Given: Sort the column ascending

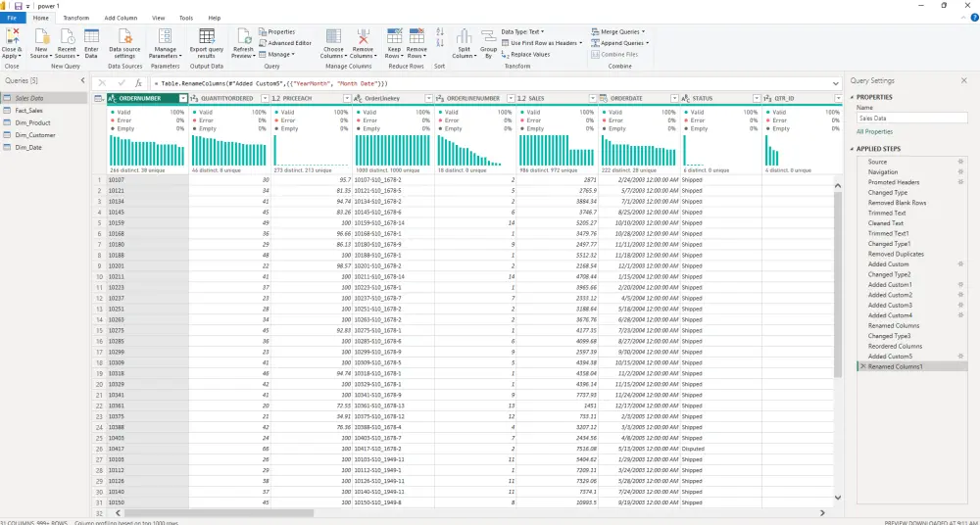Looking at the screenshot, I should point(440,31).
